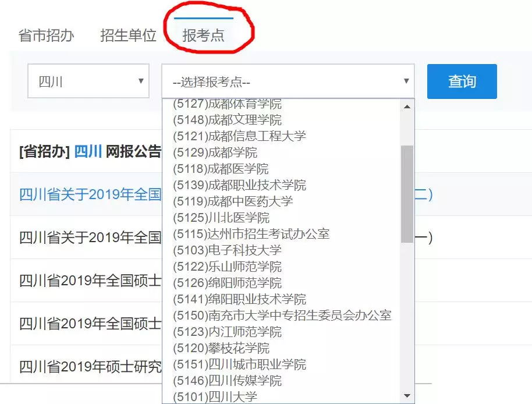Choose (5101)四川大学 option
The image size is (532, 404).
click(x=215, y=397)
